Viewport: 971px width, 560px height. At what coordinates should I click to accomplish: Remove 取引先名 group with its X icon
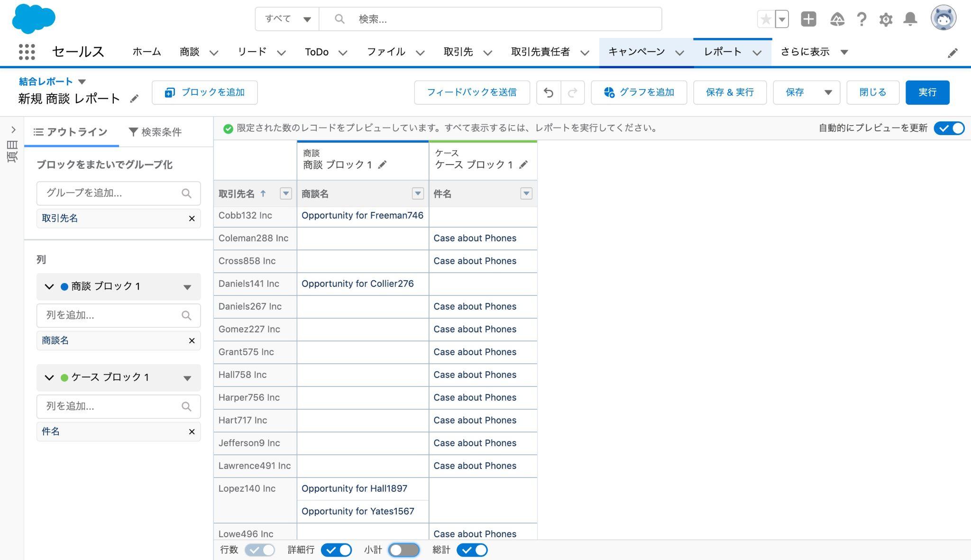(192, 219)
